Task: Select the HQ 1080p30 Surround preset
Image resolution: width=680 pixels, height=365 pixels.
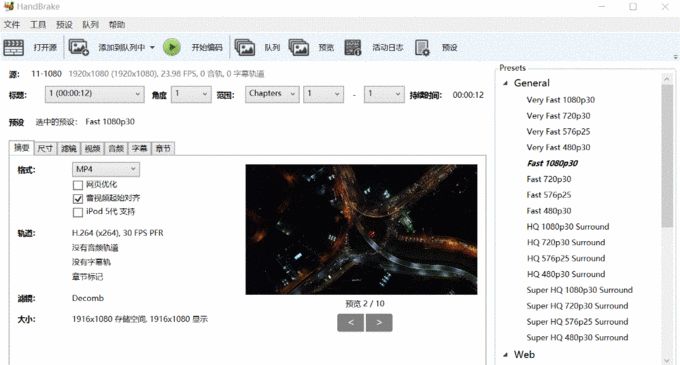Action: click(568, 227)
